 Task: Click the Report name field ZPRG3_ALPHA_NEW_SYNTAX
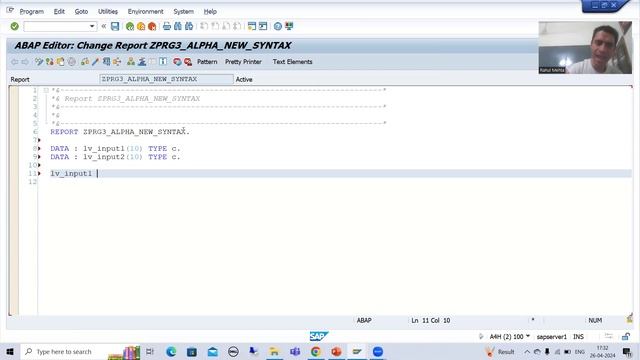click(x=167, y=79)
